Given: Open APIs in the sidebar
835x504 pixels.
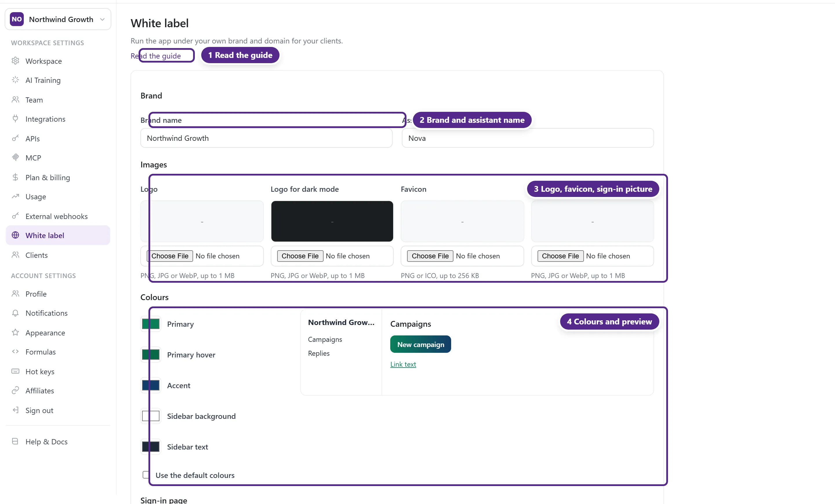Looking at the screenshot, I should tap(58, 138).
